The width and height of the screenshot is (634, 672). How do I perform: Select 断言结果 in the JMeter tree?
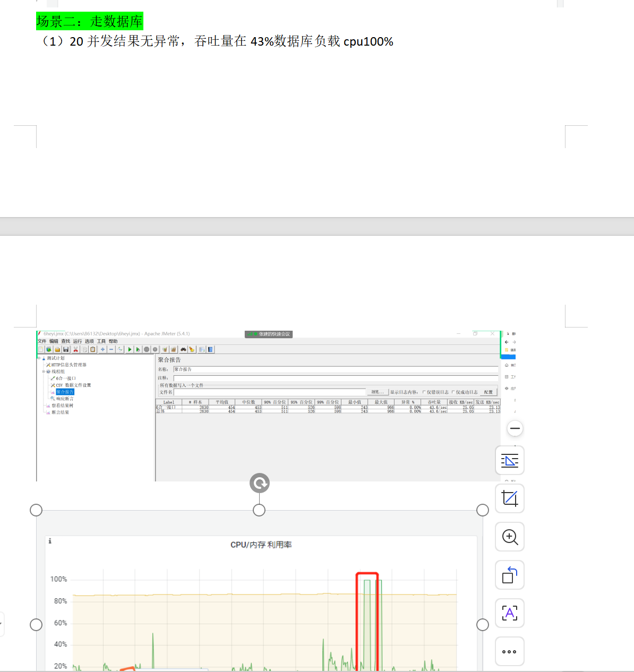click(60, 412)
